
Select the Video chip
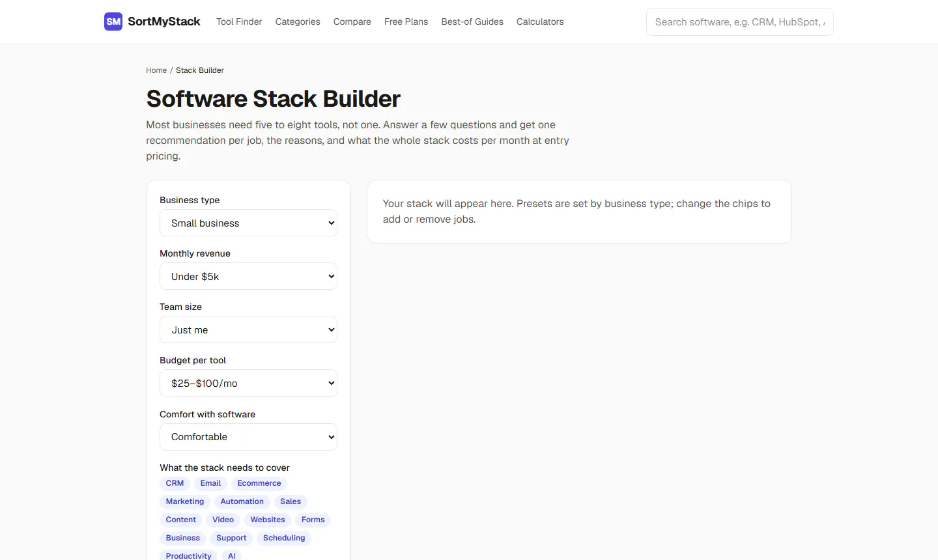coord(223,520)
